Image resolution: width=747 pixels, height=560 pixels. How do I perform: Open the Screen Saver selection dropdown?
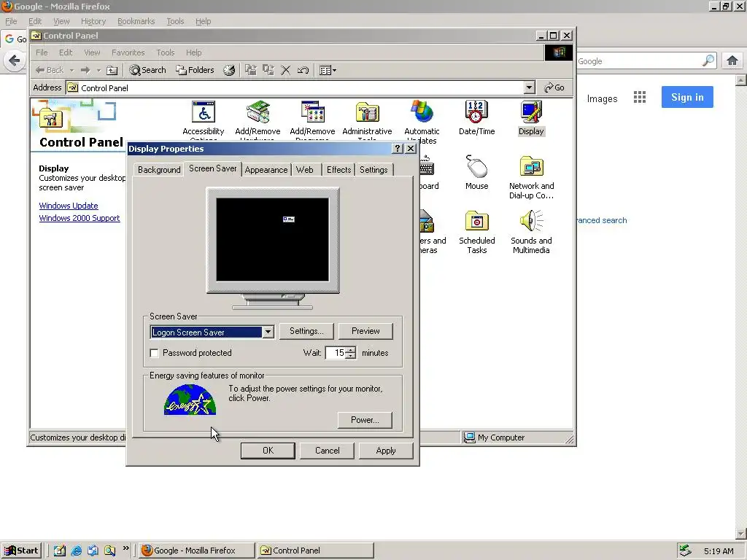(268, 332)
